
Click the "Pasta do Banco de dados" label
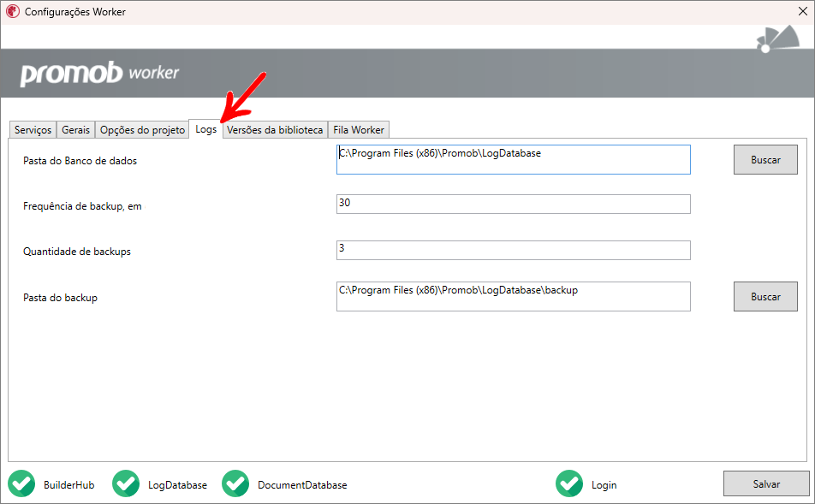pyautogui.click(x=80, y=161)
